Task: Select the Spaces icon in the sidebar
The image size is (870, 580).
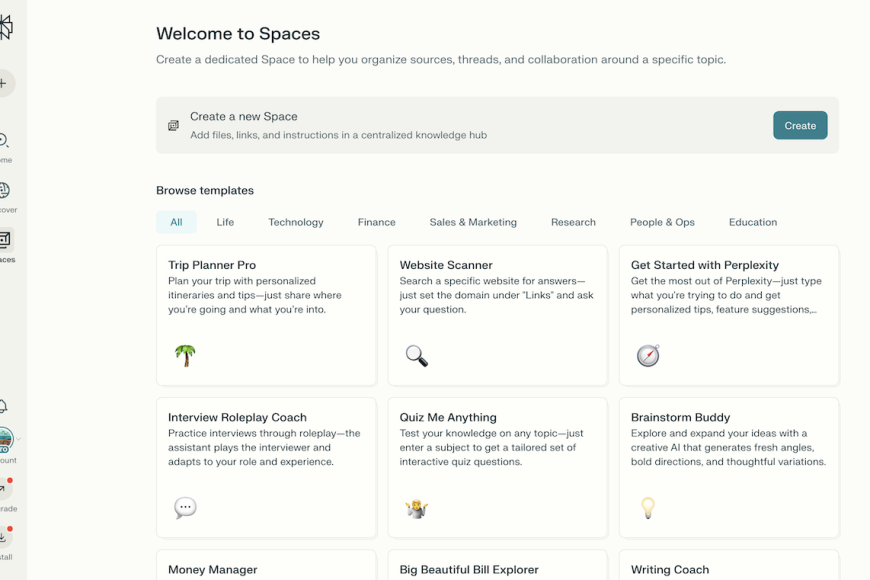Action: [x=5, y=240]
